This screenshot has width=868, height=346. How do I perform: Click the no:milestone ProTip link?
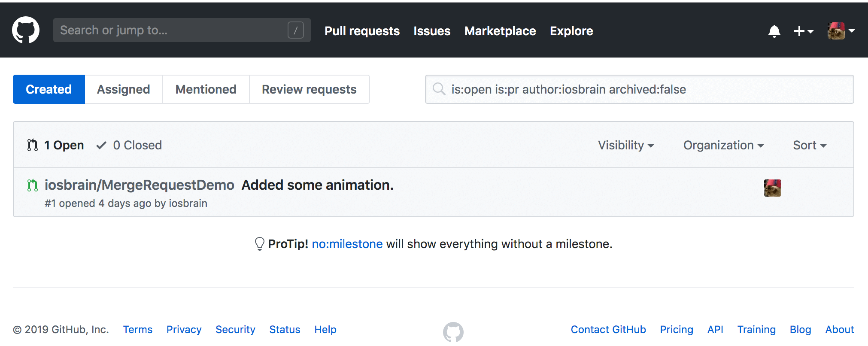click(347, 244)
